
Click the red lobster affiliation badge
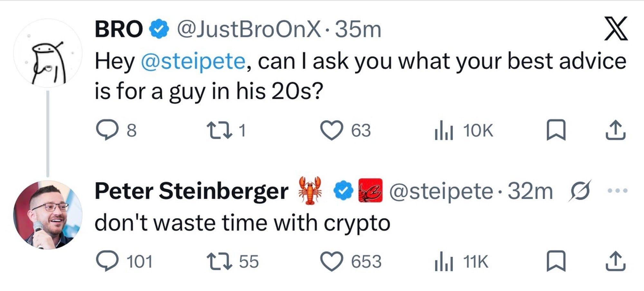[x=370, y=190]
